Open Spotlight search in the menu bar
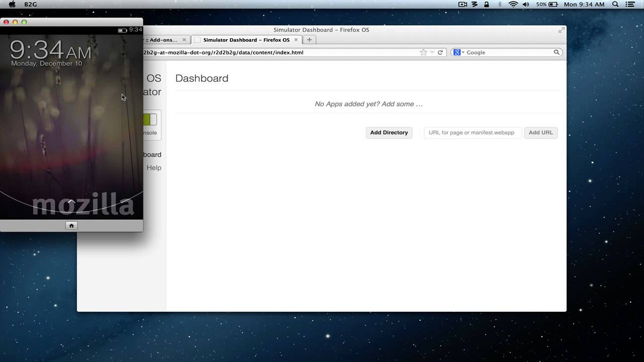The width and height of the screenshot is (644, 362). pos(615,5)
